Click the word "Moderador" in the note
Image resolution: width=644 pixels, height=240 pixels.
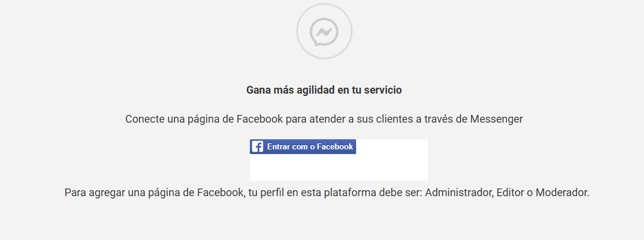[x=562, y=193]
